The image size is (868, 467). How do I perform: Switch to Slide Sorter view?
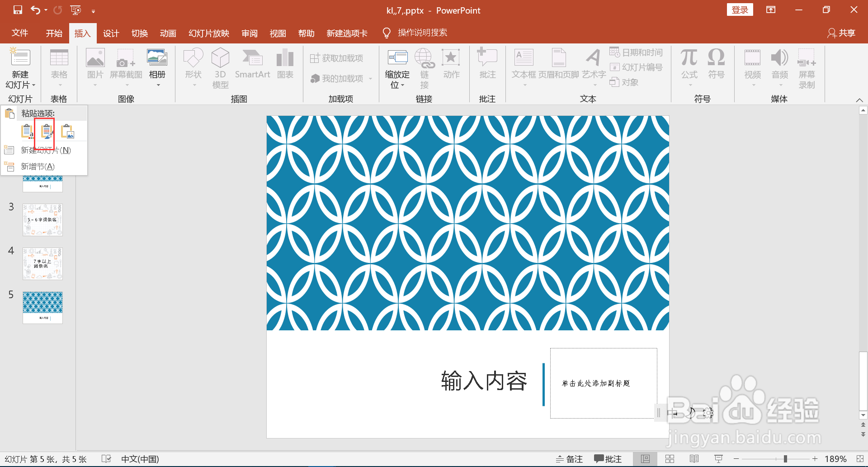tap(670, 459)
